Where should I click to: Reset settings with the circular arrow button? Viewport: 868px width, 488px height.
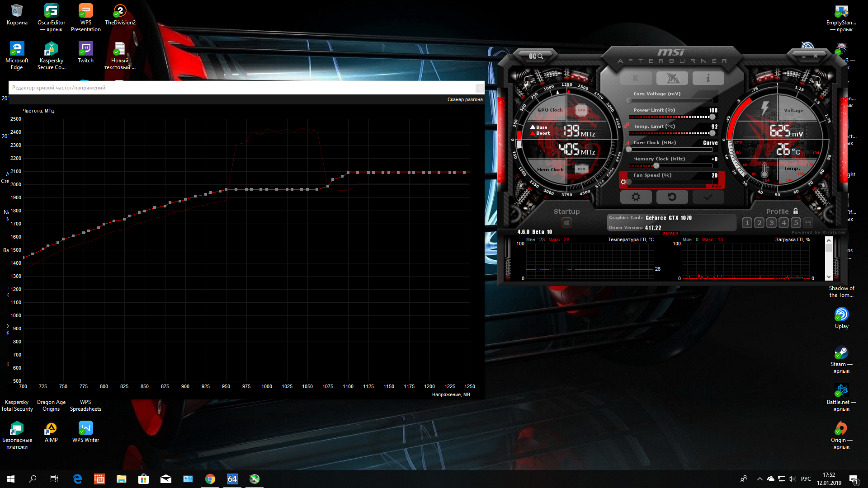tap(672, 197)
